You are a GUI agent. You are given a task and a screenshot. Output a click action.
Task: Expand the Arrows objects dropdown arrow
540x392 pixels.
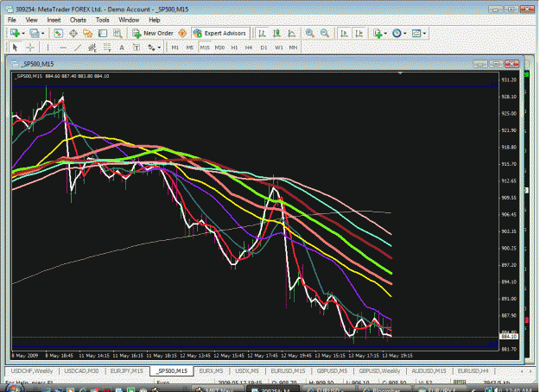coord(159,47)
